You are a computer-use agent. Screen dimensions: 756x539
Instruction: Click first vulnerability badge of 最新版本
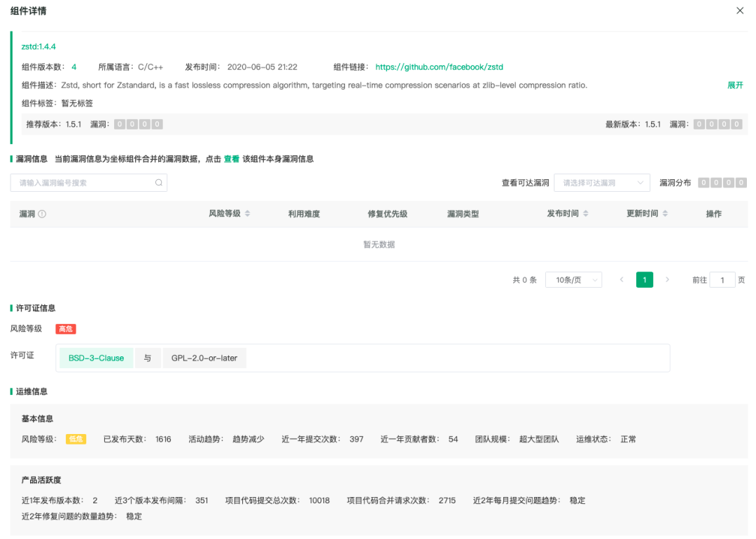[x=699, y=125]
